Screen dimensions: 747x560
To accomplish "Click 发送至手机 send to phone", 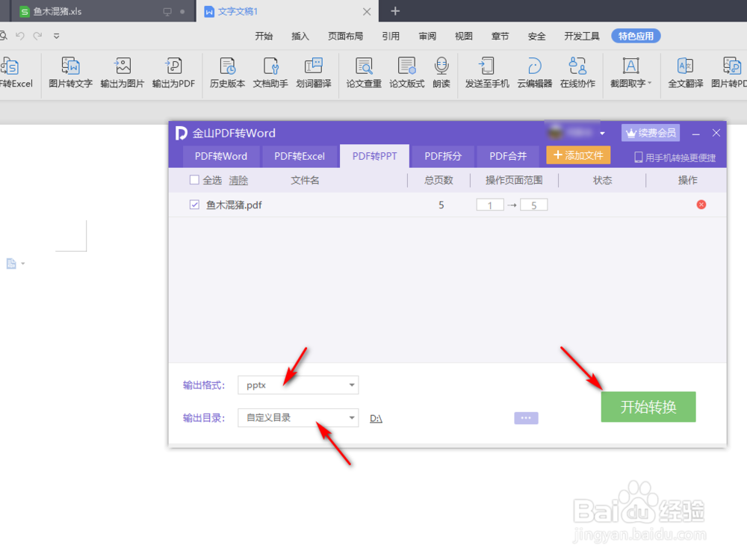I will tap(487, 72).
